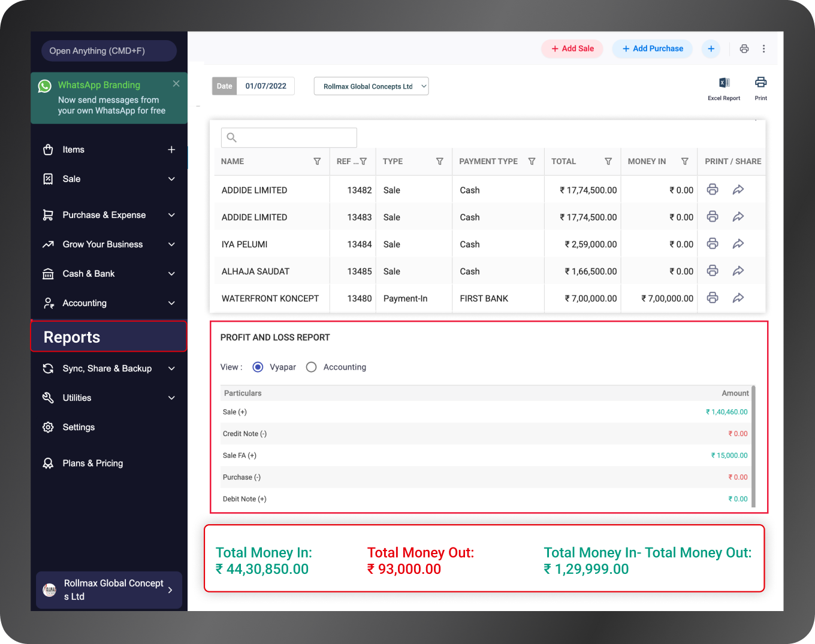The image size is (815, 644).
Task: Filter the NAME column
Action: coord(317,161)
